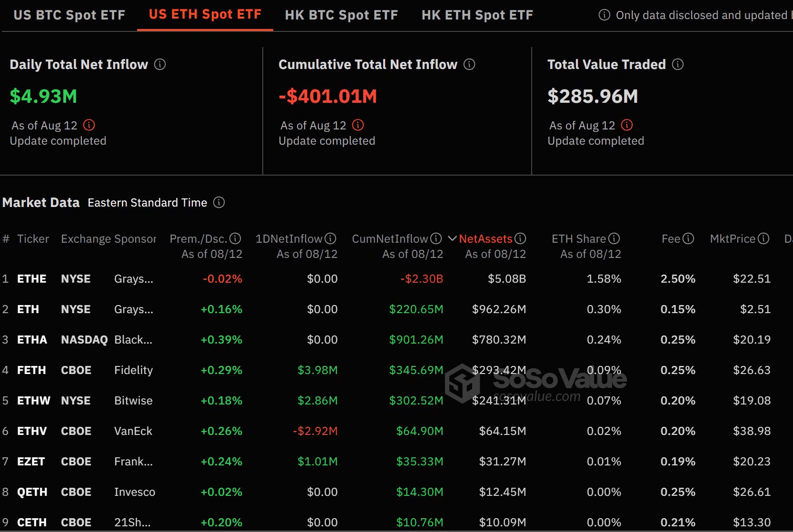Click red alert icon under Daily Total Net Inflow
Viewport: 793px width, 532px height.
[x=89, y=125]
